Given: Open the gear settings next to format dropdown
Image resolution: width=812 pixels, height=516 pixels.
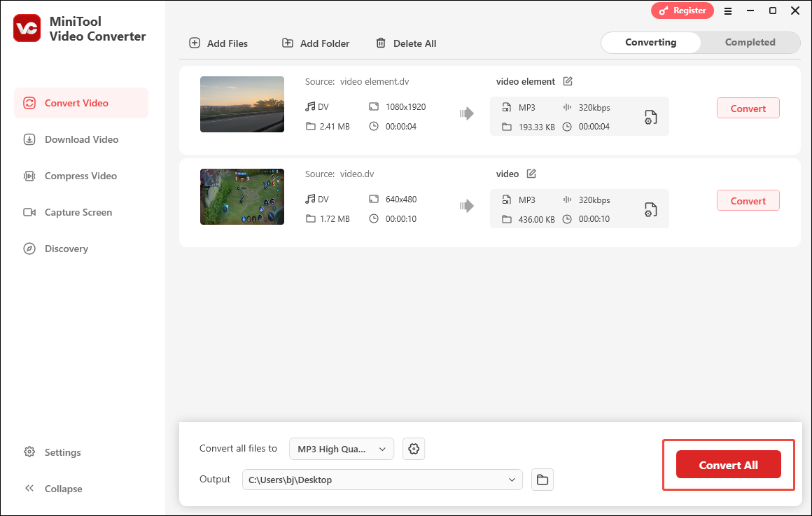Looking at the screenshot, I should click(x=413, y=449).
